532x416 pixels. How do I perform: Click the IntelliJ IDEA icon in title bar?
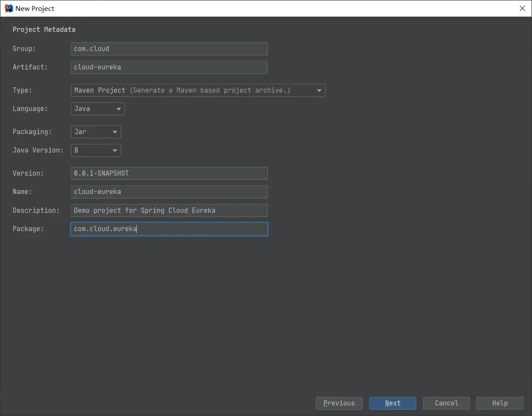click(x=8, y=8)
